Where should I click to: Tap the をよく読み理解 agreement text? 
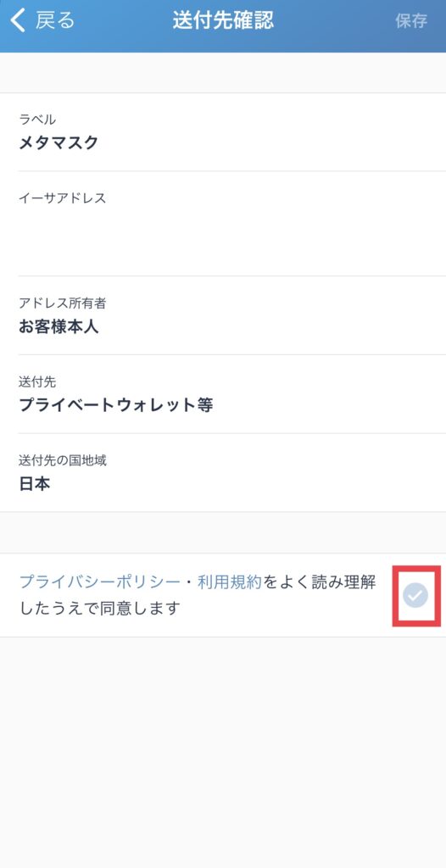(319, 582)
